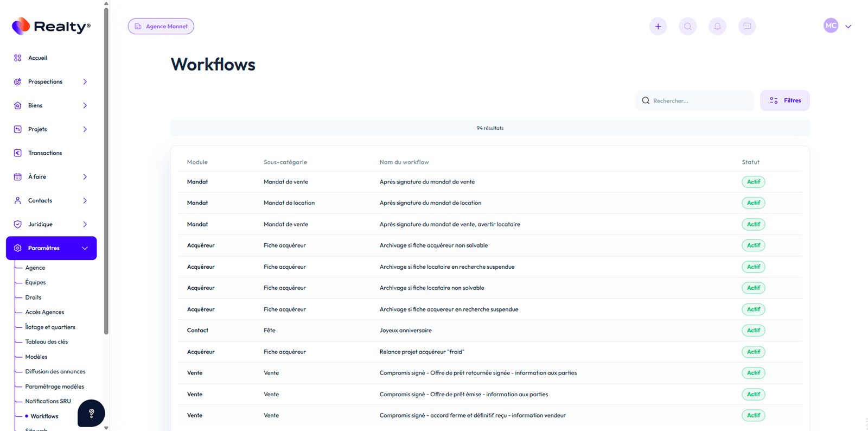
Task: Click the plus add button in header
Action: 658,26
